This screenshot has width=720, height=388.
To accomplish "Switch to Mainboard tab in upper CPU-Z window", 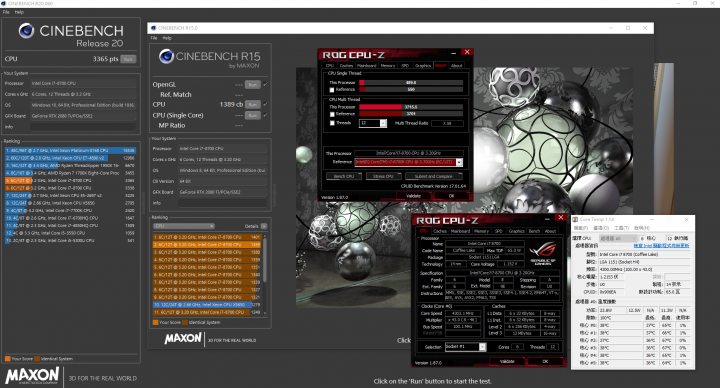I will click(x=366, y=66).
